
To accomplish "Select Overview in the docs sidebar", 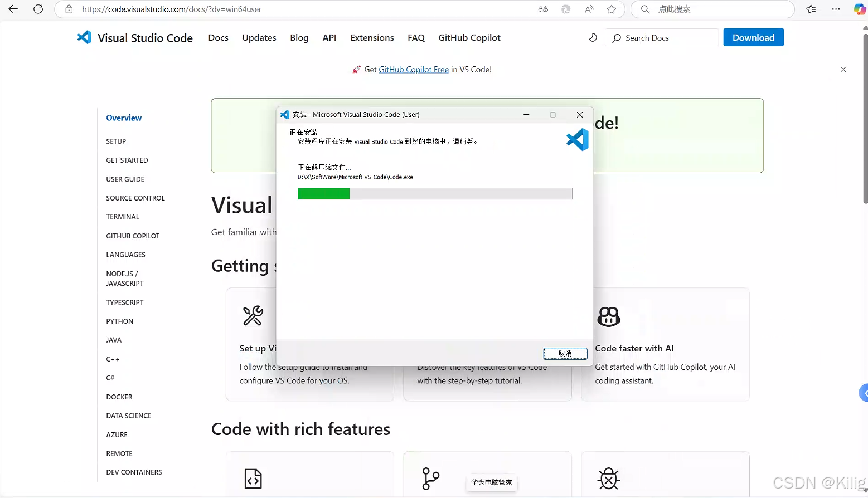I will tap(124, 118).
